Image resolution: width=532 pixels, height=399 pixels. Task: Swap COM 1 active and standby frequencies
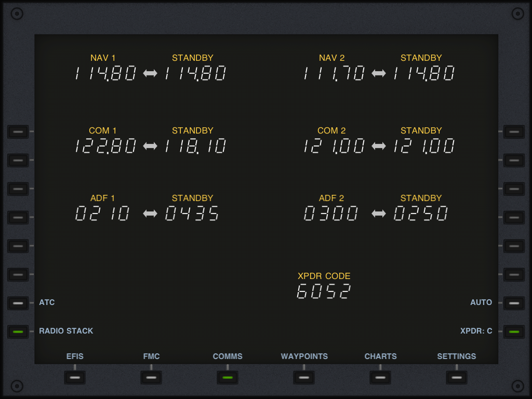150,147
